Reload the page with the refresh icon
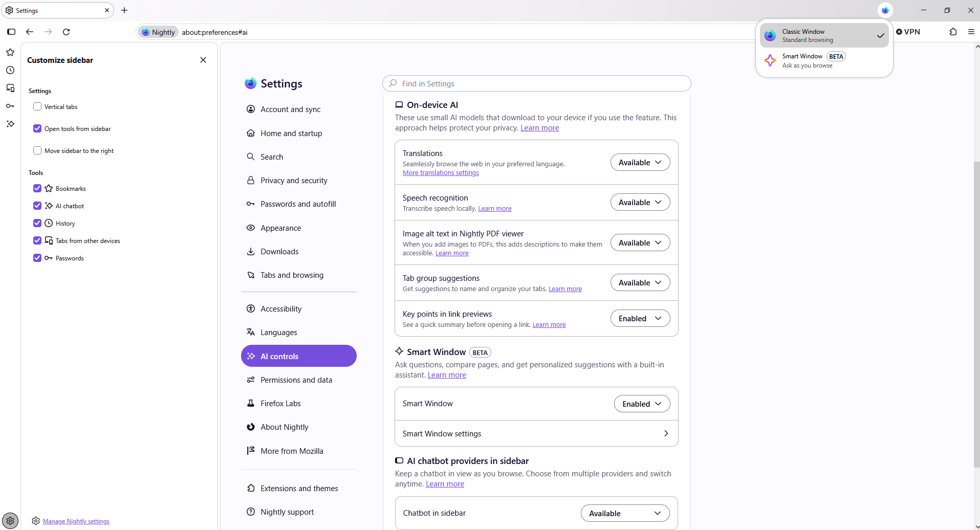The image size is (980, 530). click(x=66, y=32)
